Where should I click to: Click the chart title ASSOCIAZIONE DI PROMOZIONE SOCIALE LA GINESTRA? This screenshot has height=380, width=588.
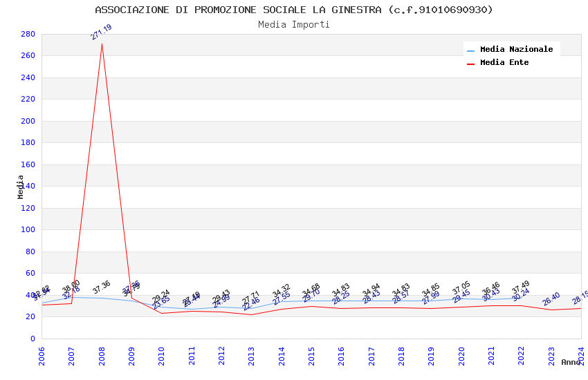pos(293,10)
